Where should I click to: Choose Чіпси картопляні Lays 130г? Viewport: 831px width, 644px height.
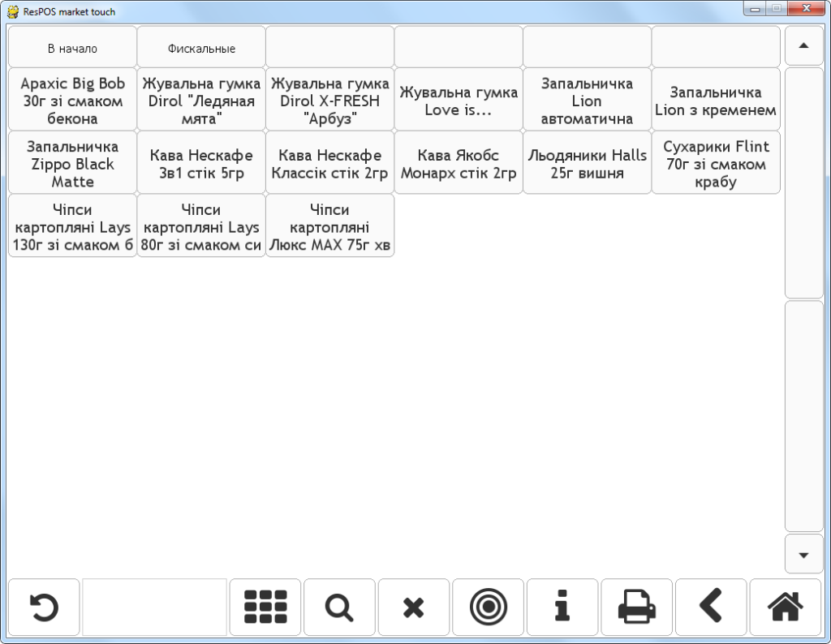click(72, 225)
